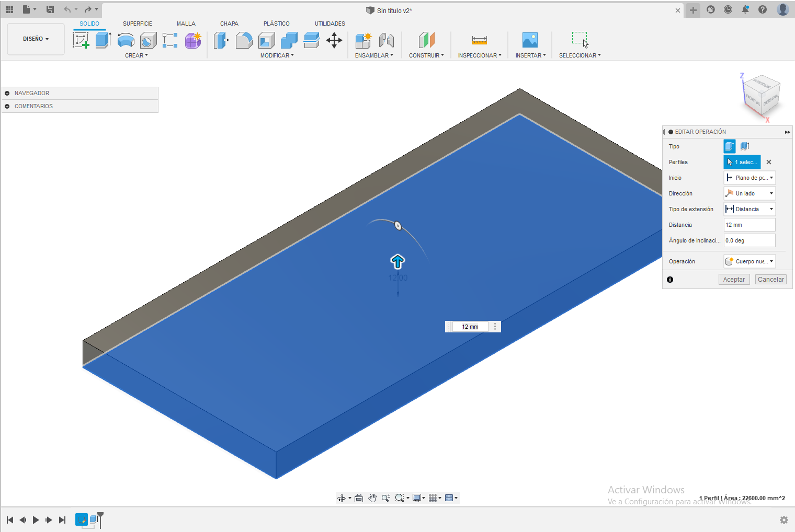Undo the last action

pos(67,9)
